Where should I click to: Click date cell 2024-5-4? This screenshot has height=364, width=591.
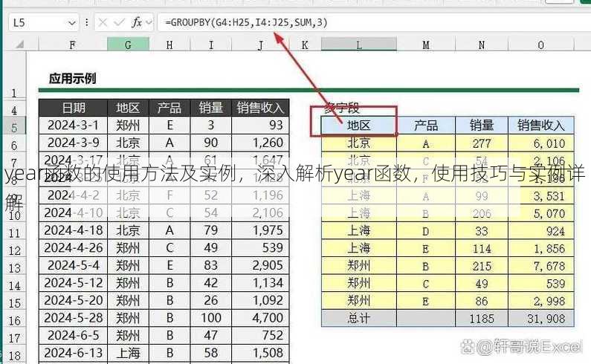click(73, 265)
